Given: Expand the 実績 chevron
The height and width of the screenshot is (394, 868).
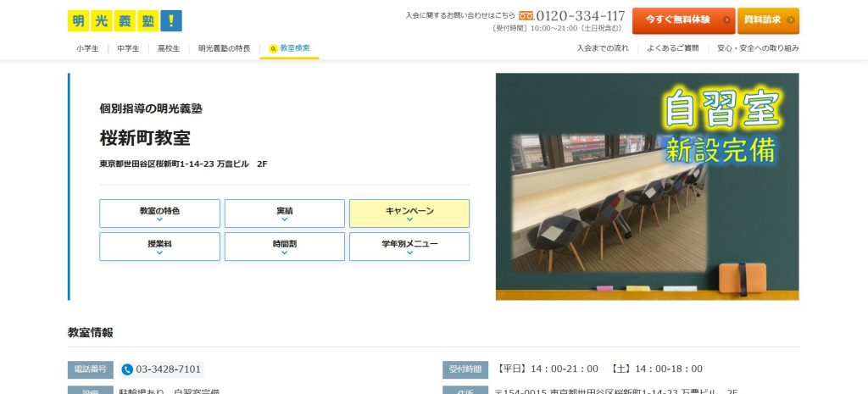Looking at the screenshot, I should 285,219.
